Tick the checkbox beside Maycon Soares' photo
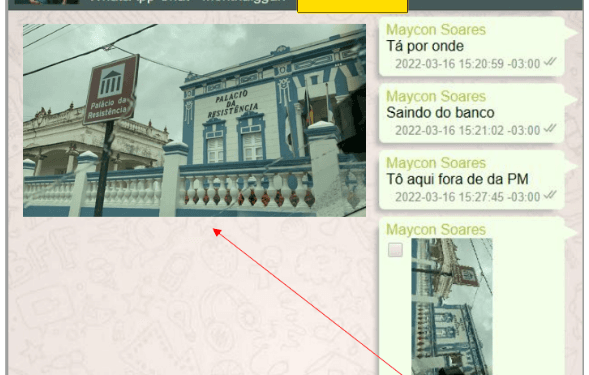Viewport: 589px width, 375px height. click(395, 250)
